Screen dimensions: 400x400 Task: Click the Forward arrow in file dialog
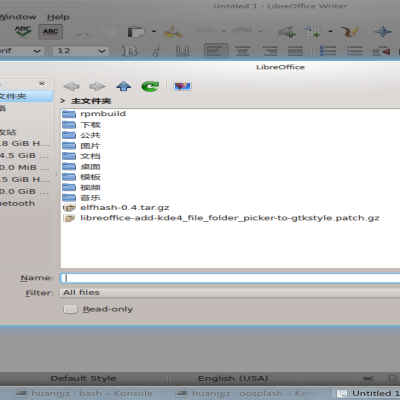click(x=97, y=86)
